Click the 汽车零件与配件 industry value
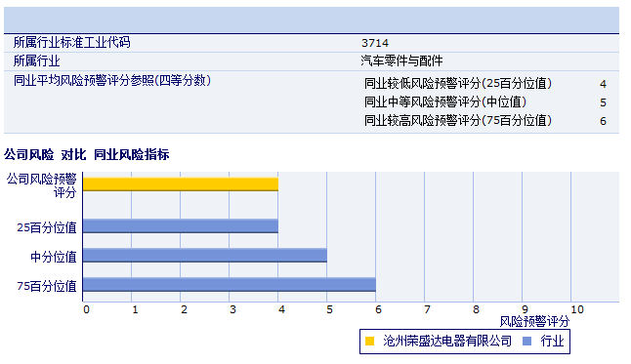 401,61
